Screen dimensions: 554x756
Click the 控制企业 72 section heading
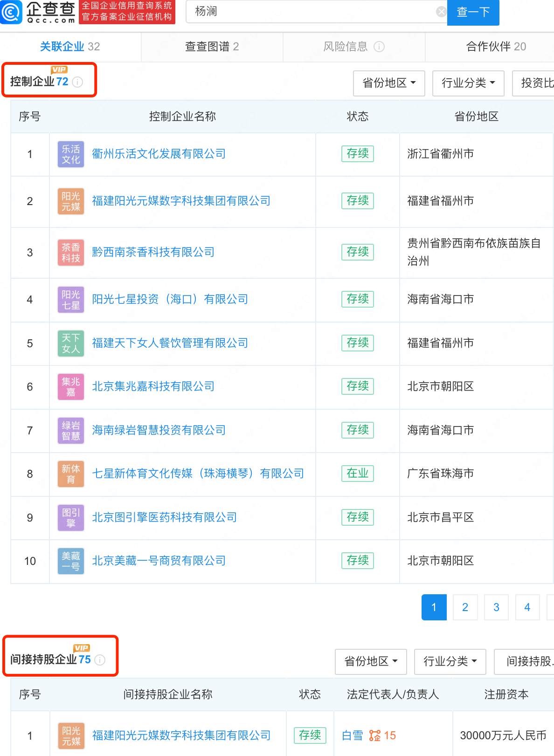click(39, 82)
